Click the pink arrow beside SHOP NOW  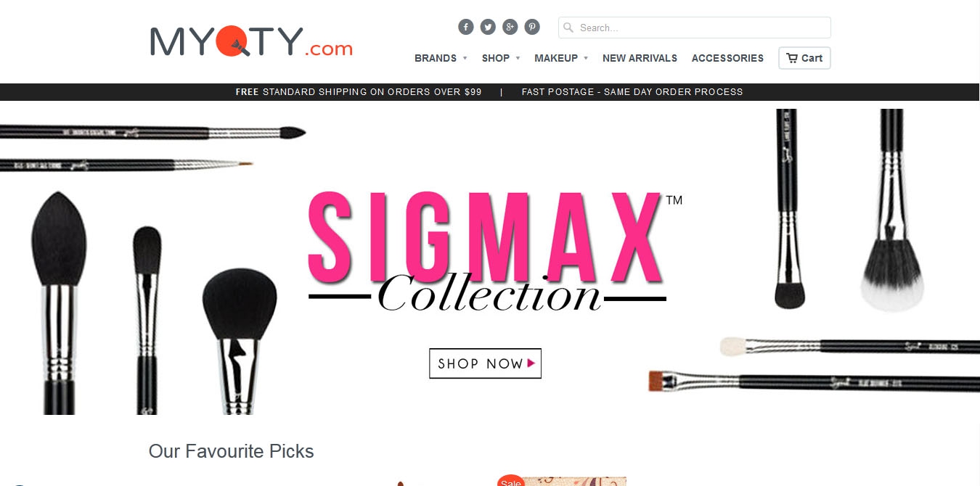coord(531,363)
